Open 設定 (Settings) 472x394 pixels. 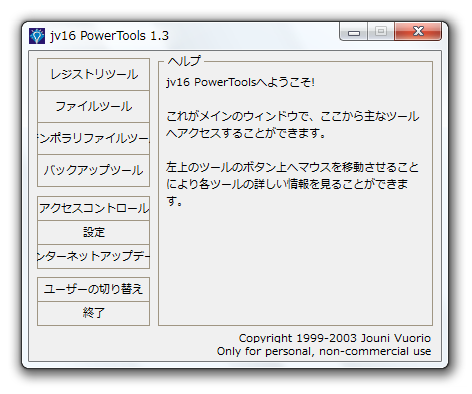click(93, 232)
